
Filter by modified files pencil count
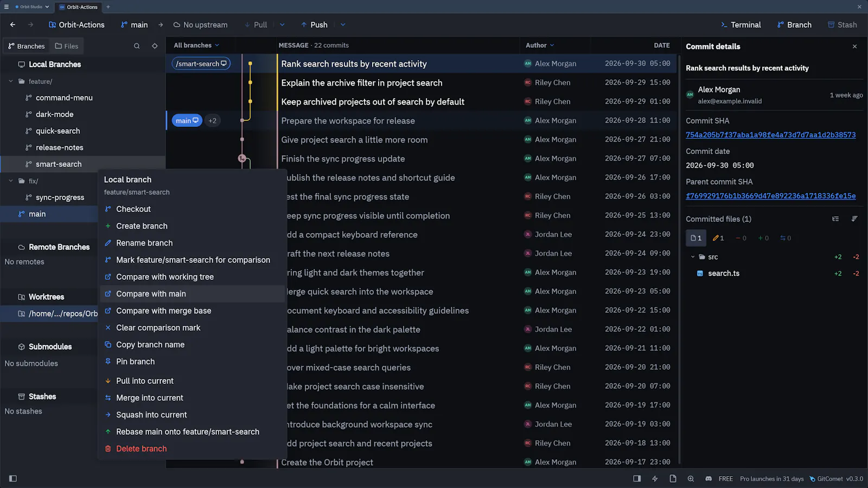coord(718,238)
